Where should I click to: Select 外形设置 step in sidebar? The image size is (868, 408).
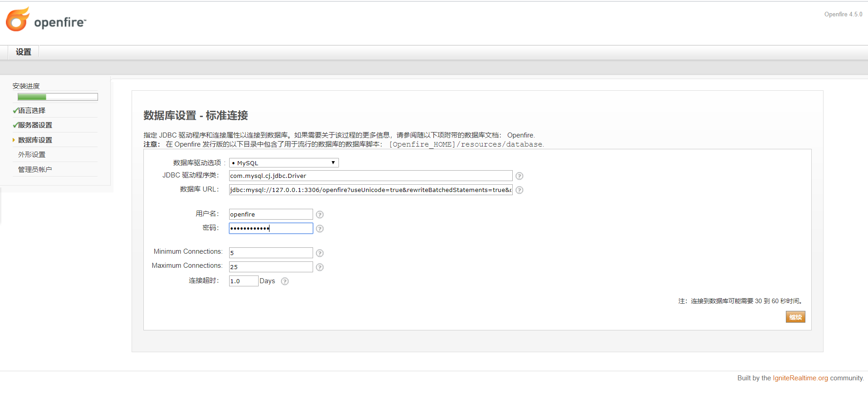(32, 154)
